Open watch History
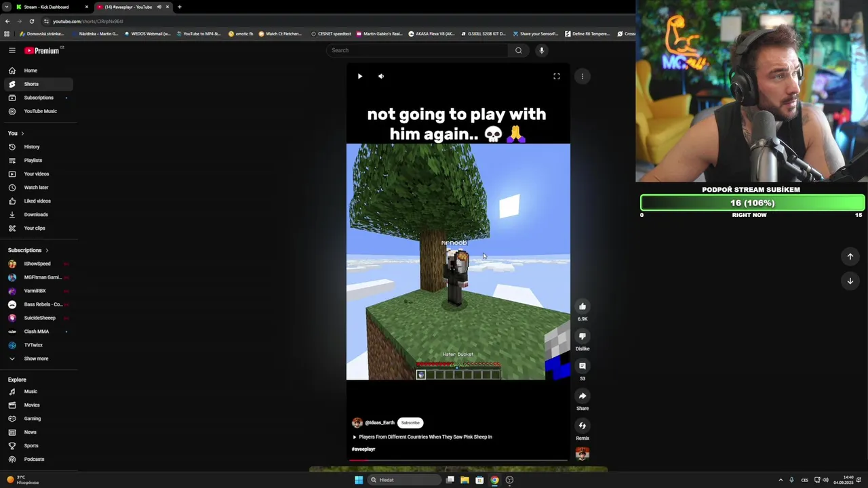Screen dimensions: 868x488 (x=37, y=147)
